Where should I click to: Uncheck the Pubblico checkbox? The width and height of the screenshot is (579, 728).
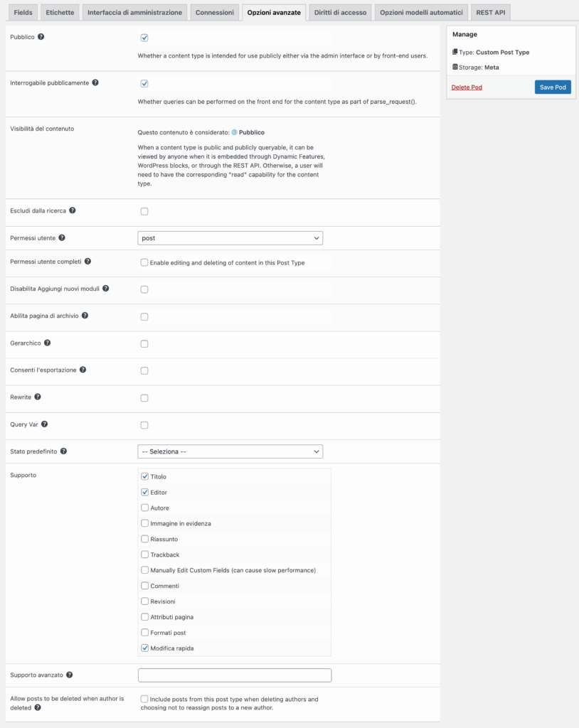(144, 38)
